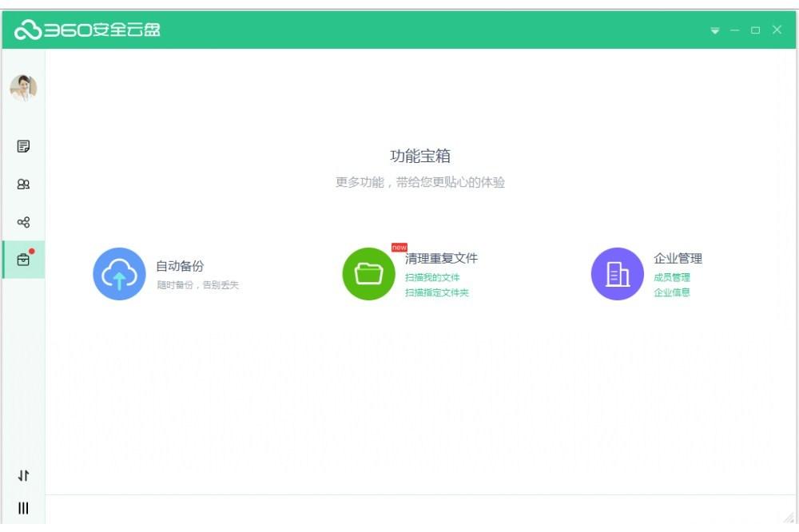Image resolution: width=799 pixels, height=532 pixels.
Task: Open the 扫描指定文件夹 link
Action: coord(436,293)
